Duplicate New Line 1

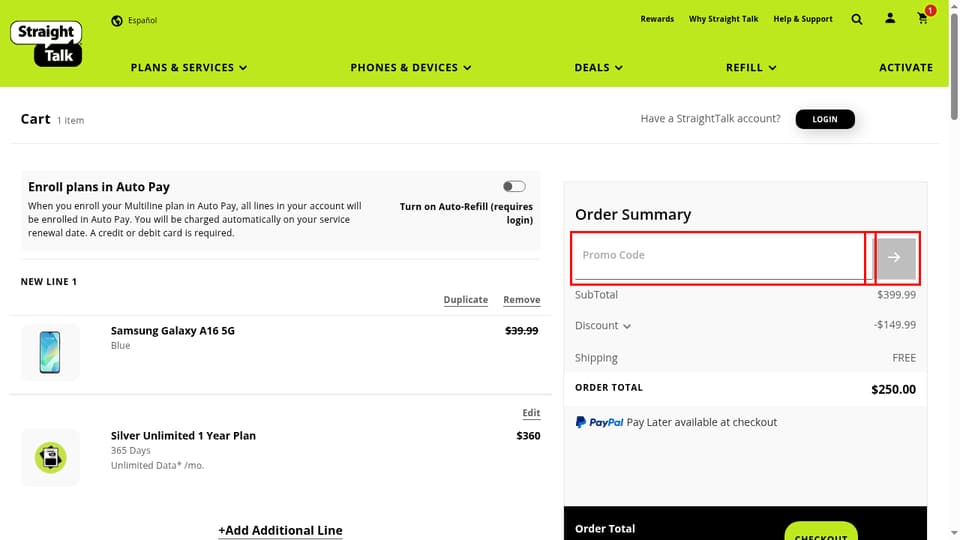465,300
